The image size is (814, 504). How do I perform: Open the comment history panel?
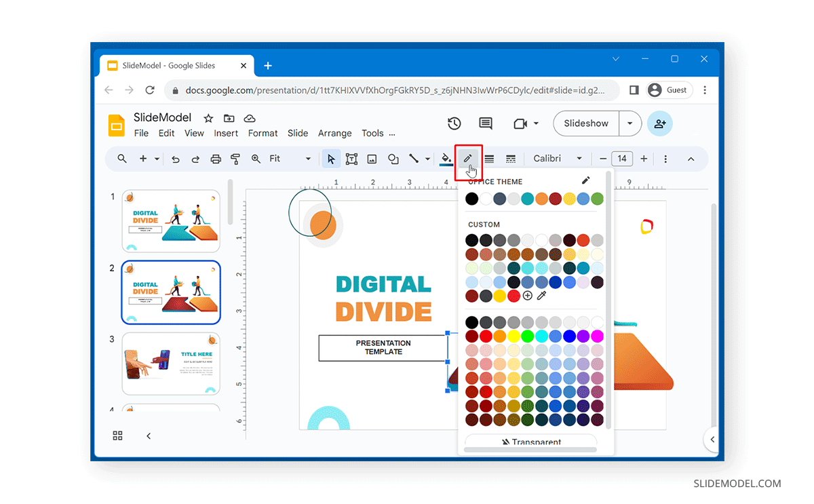[x=485, y=123]
